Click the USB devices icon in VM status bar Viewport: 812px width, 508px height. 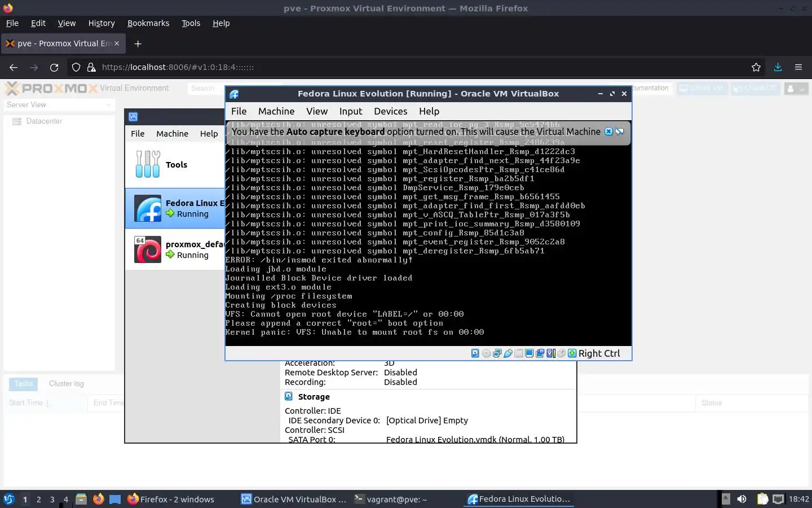tap(508, 353)
